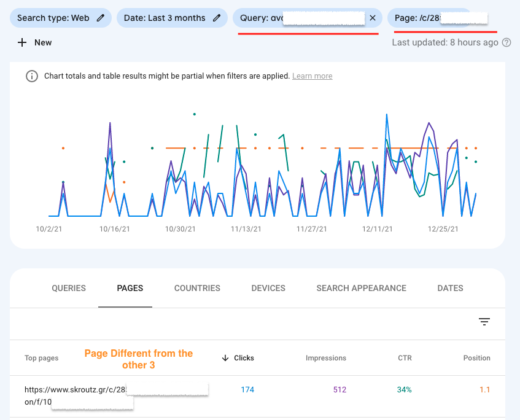The image size is (520, 420).
Task: Switch to the DEVICES tab
Action: point(268,288)
